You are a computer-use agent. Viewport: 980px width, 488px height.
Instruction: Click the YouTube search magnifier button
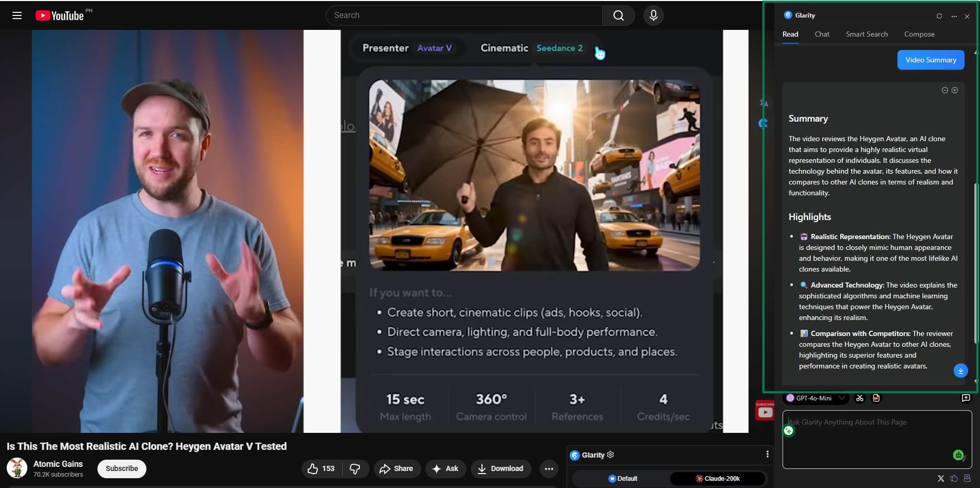pyautogui.click(x=618, y=15)
